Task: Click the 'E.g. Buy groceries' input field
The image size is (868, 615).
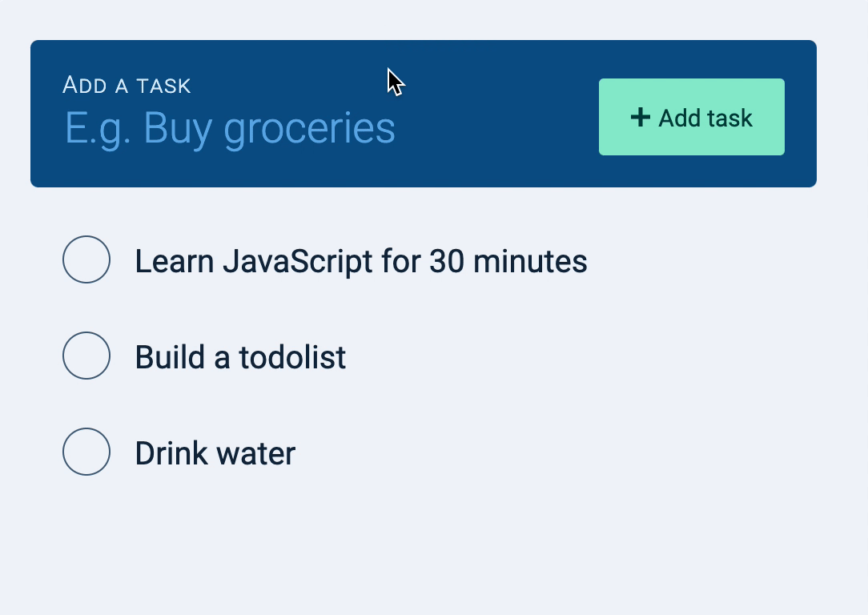Action: pos(230,128)
